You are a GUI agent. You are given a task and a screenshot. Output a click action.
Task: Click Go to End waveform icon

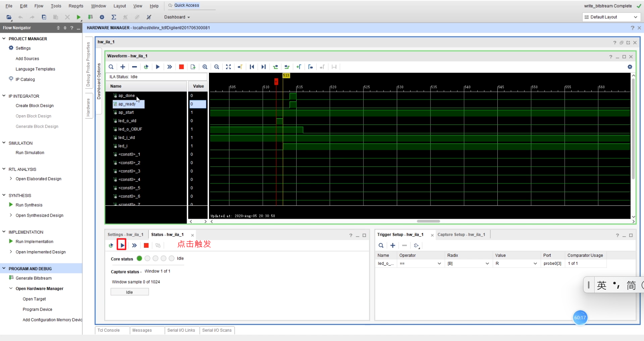[264, 67]
